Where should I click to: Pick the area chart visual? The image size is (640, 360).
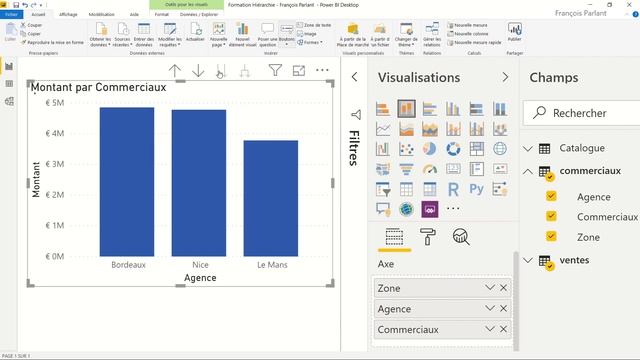[406, 129]
